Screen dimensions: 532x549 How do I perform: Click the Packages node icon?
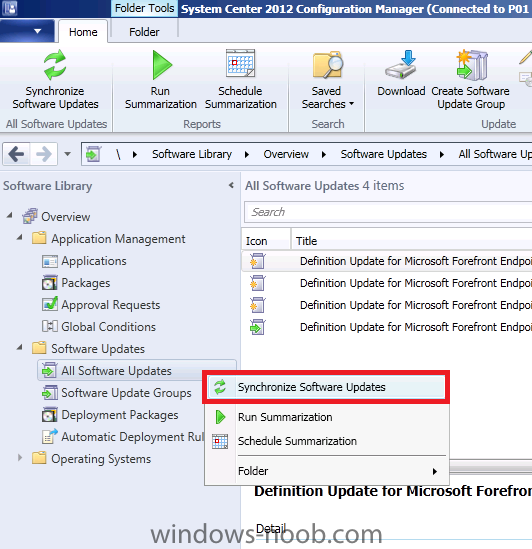(50, 283)
